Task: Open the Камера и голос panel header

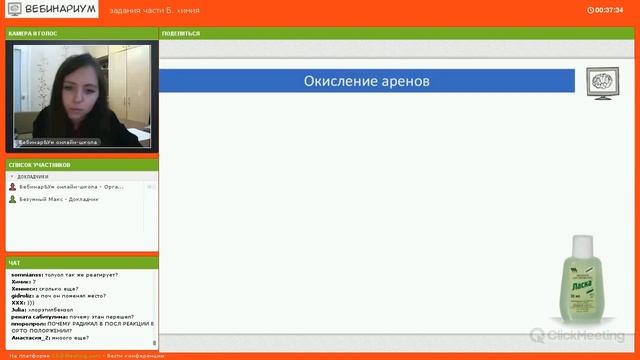Action: 82,33
